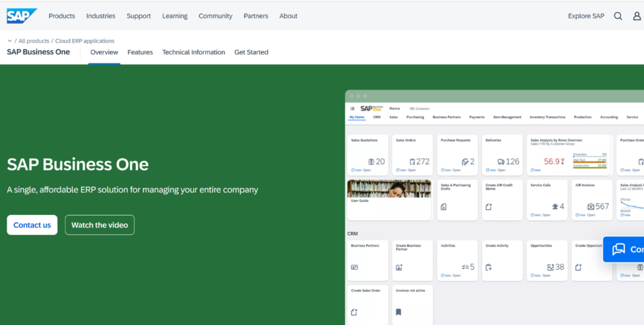Open the user account profile icon
The width and height of the screenshot is (644, 325).
[x=636, y=16]
